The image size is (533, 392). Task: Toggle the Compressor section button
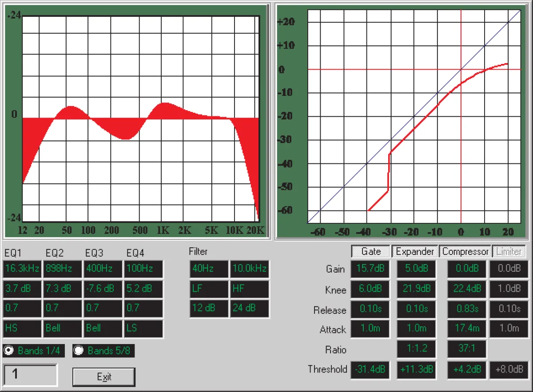point(465,252)
